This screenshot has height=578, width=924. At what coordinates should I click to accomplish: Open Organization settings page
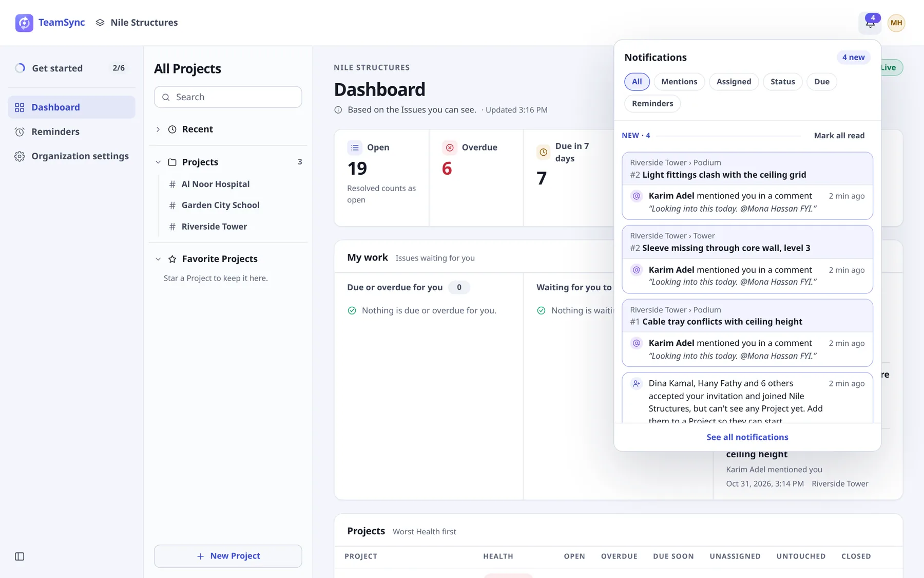(72, 156)
